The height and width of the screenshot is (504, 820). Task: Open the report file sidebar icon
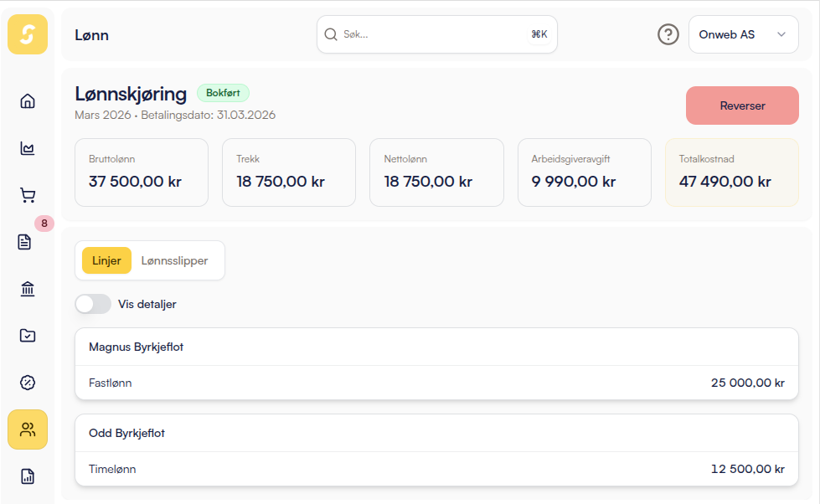[x=28, y=476]
